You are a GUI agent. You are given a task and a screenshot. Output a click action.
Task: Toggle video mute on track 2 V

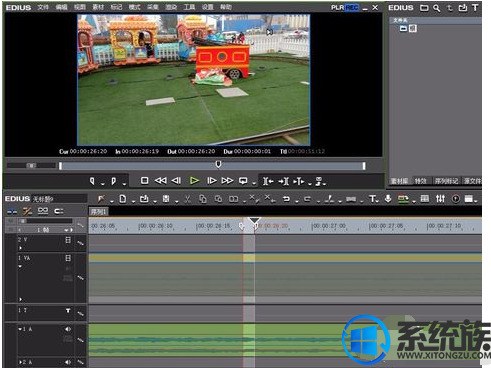[x=68, y=240]
